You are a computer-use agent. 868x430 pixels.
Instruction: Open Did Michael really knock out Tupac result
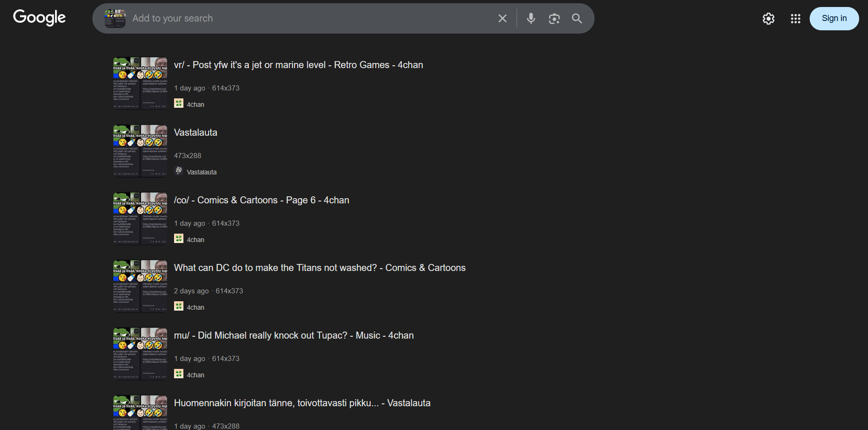pyautogui.click(x=294, y=335)
